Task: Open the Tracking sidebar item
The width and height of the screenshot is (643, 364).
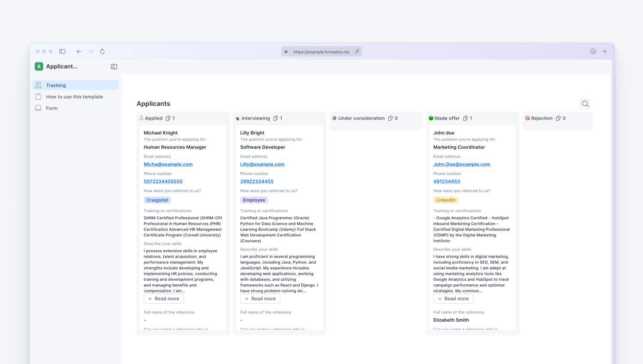Action: pos(56,85)
